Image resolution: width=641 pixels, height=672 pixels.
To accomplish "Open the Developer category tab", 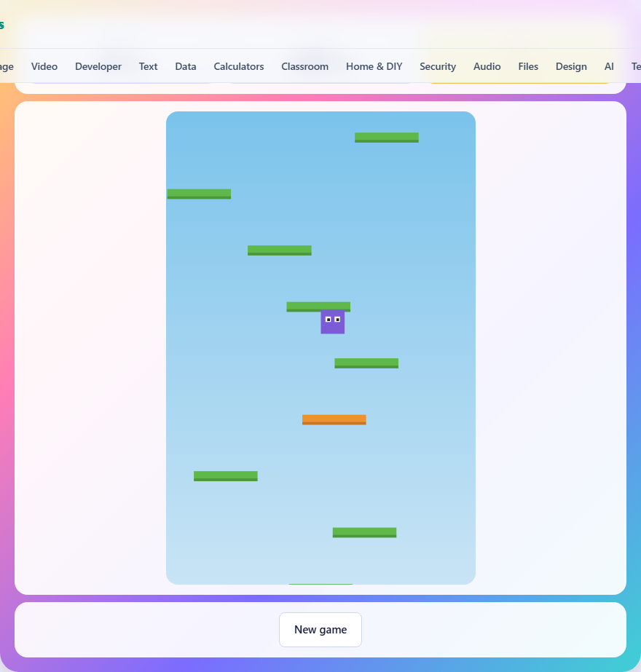I will [98, 66].
